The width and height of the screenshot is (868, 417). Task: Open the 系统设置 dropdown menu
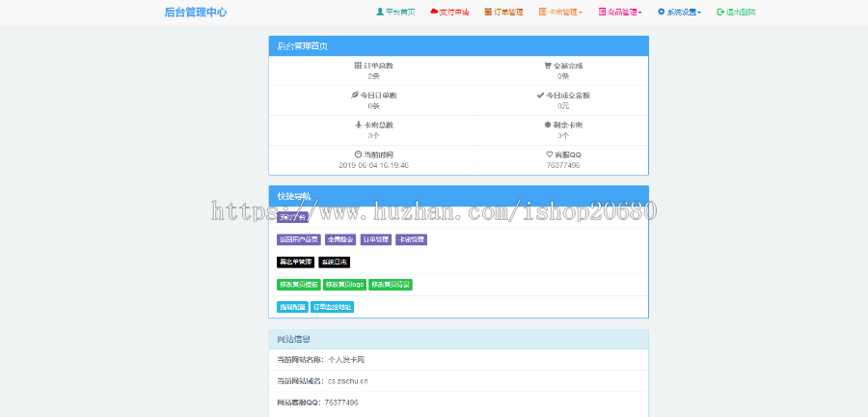point(679,13)
